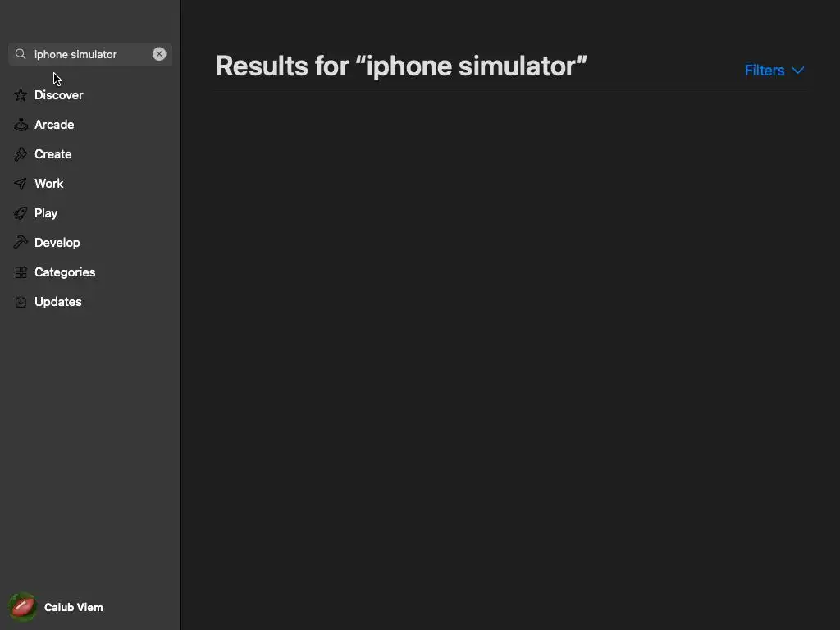840x630 pixels.
Task: Click the Discover star icon
Action: click(x=21, y=95)
